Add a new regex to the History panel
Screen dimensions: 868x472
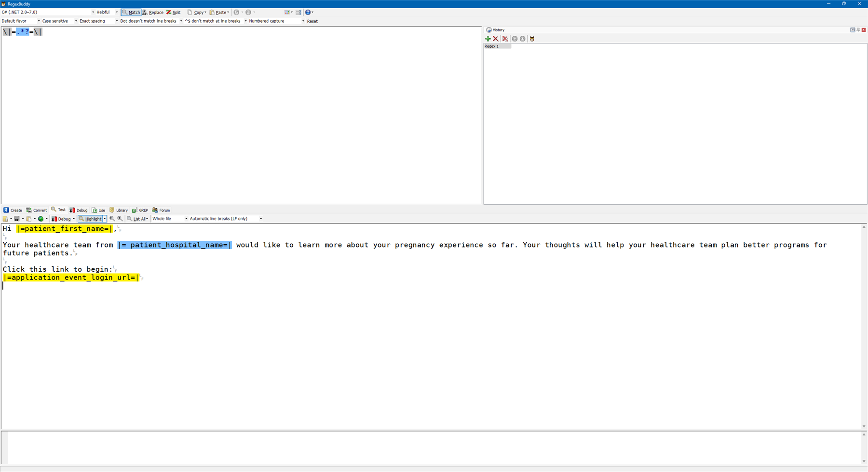488,39
